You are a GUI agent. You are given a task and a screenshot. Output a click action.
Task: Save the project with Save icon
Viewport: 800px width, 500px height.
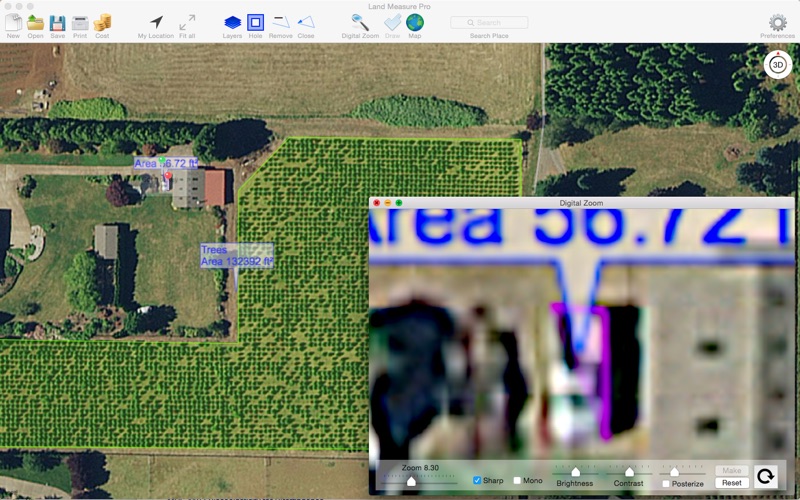pyautogui.click(x=57, y=23)
